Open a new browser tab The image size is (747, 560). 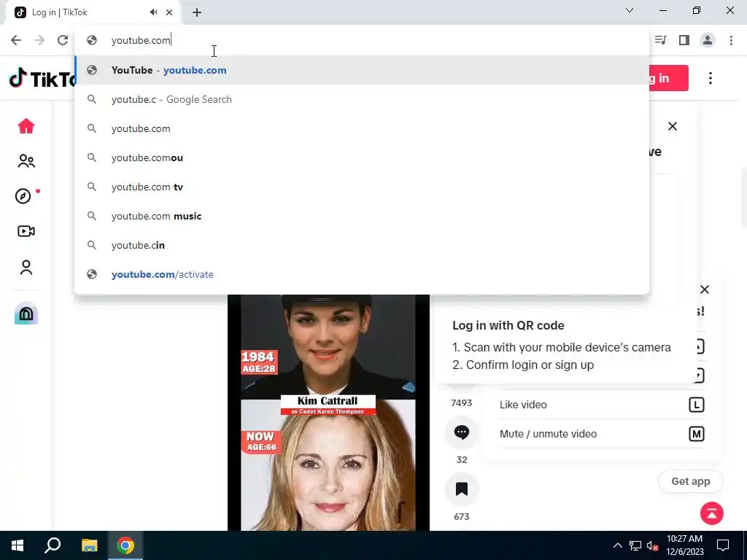197,12
